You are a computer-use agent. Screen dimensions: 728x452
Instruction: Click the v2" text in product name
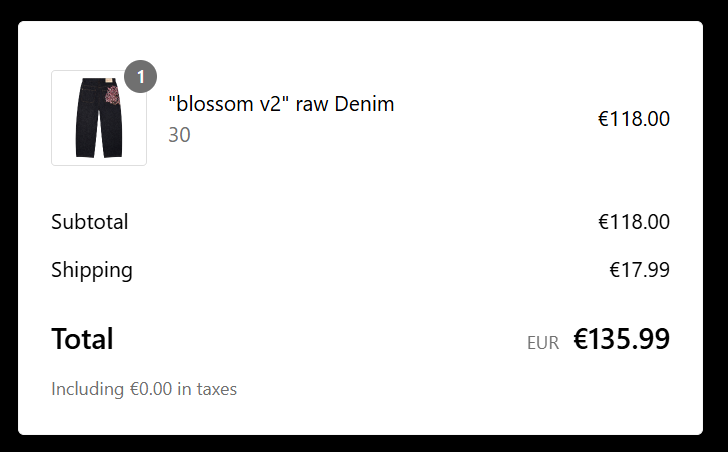[x=274, y=104]
